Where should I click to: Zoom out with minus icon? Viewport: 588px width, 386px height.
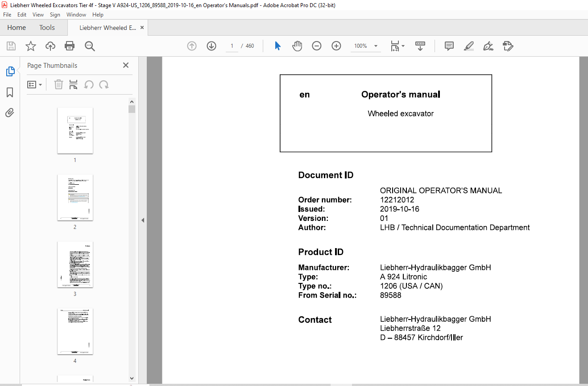(x=317, y=46)
